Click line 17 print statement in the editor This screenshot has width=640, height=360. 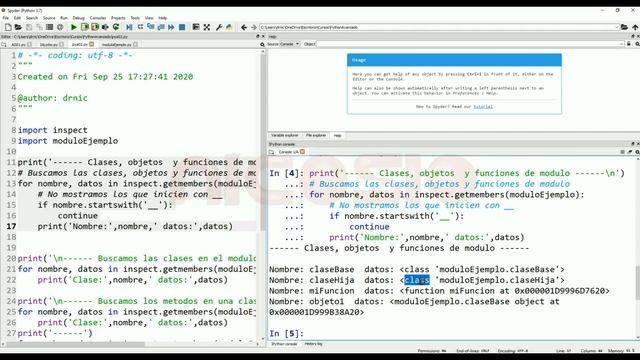(x=135, y=227)
